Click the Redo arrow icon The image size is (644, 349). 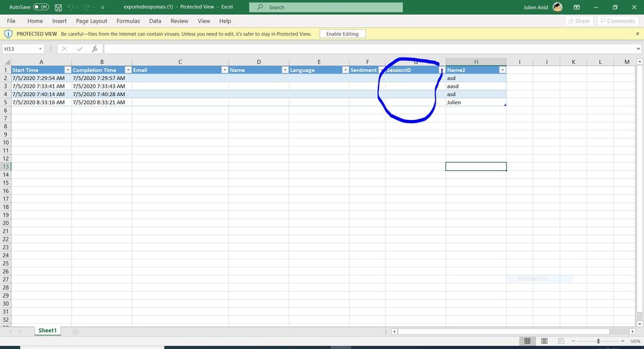click(86, 7)
